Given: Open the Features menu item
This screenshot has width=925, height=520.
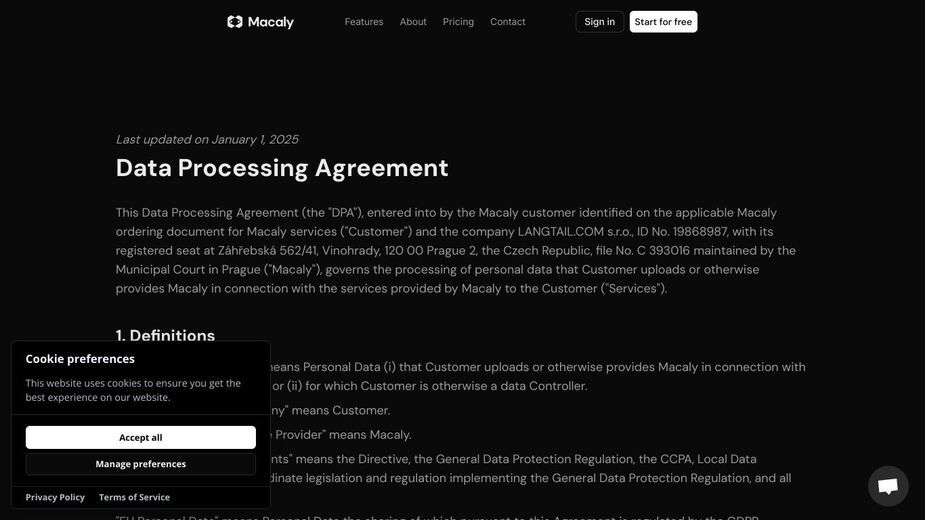Looking at the screenshot, I should (364, 22).
